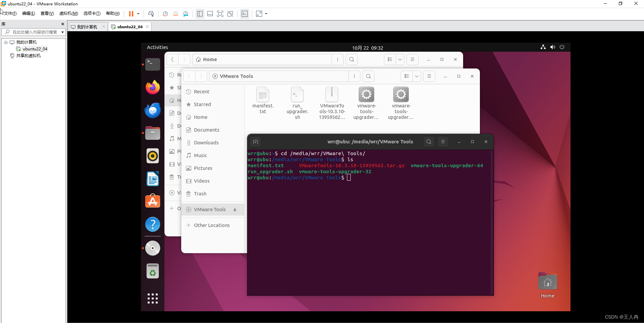Eject the VMware Tools volume

click(235, 210)
